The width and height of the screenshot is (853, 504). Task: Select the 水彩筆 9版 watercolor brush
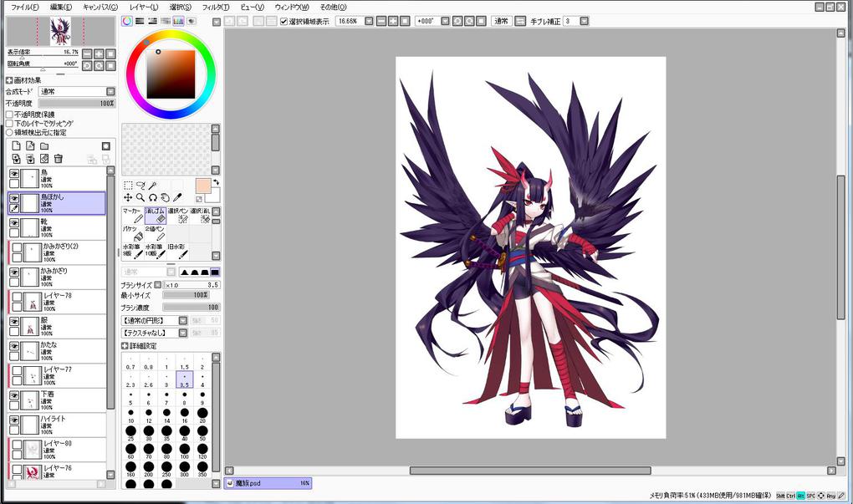point(133,252)
